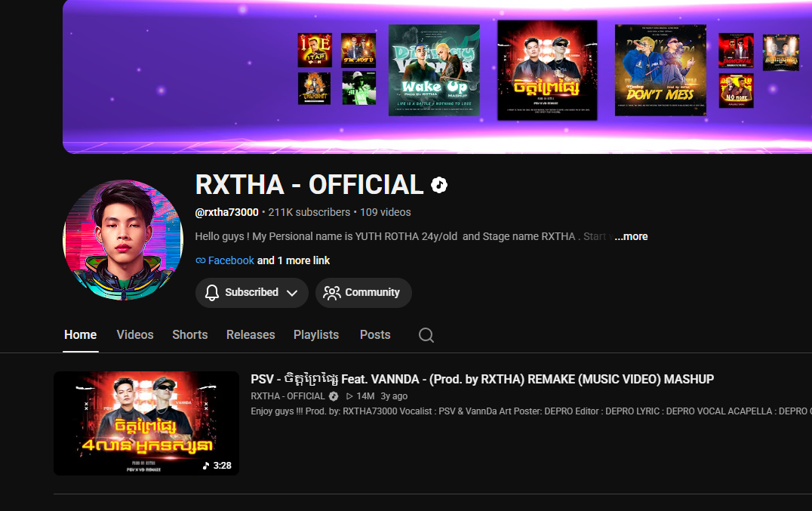This screenshot has height=511, width=812.
Task: Click the '3y ago' upload date
Action: pos(394,396)
